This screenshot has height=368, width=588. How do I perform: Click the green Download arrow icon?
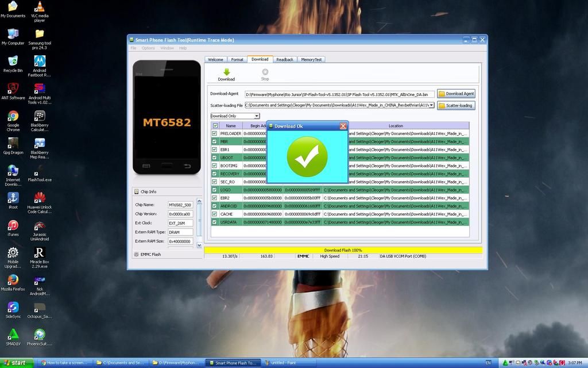pos(226,72)
